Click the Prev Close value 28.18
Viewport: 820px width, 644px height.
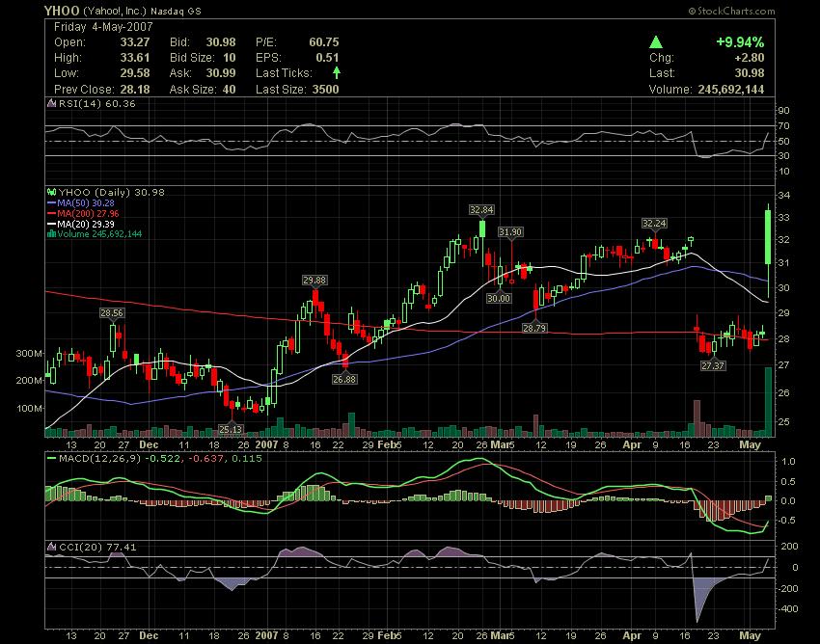coord(135,90)
